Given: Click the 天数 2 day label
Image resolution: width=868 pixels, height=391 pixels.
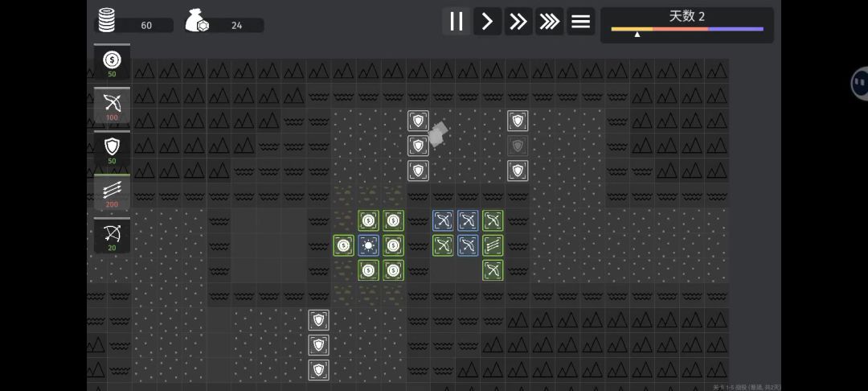Looking at the screenshot, I should 686,16.
